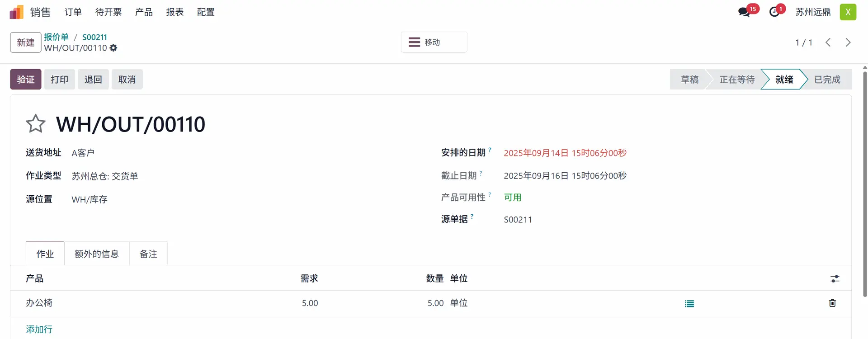868x339 pixels.
Task: Open the chat messages icon
Action: click(744, 12)
